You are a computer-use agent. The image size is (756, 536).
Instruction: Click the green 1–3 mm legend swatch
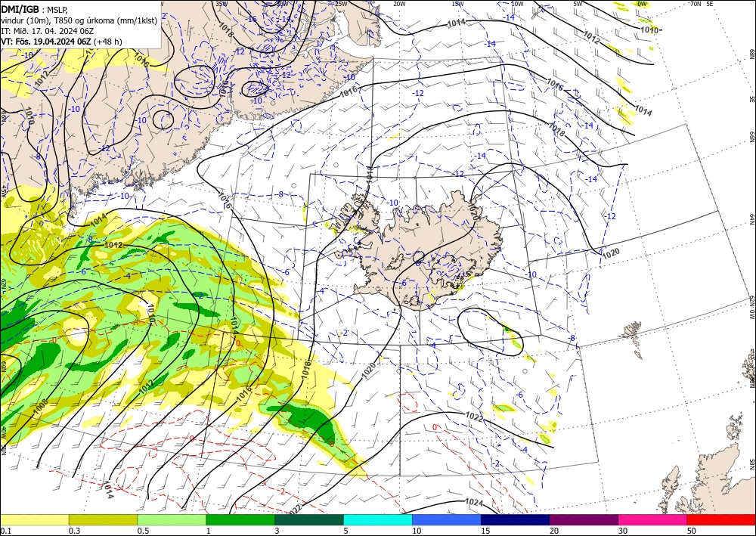(240, 519)
